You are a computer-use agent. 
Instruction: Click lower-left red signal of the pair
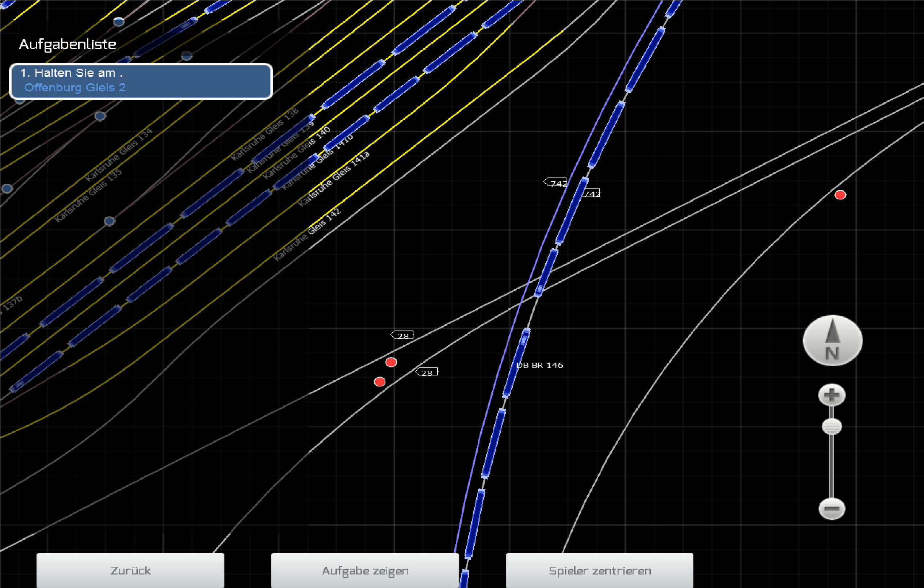(379, 382)
